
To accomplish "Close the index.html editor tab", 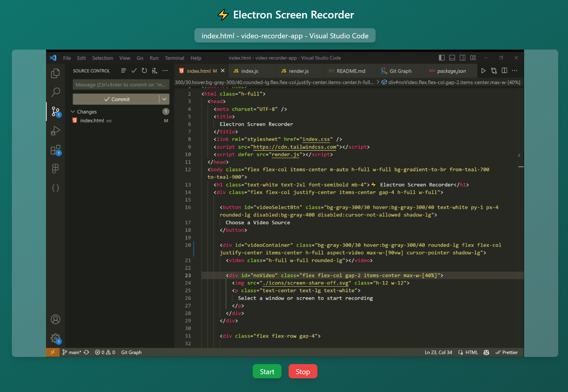I will [x=223, y=71].
